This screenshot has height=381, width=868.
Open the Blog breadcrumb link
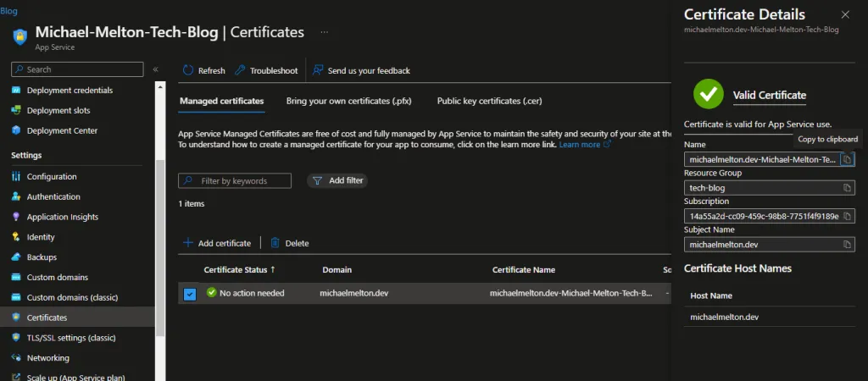coord(8,10)
